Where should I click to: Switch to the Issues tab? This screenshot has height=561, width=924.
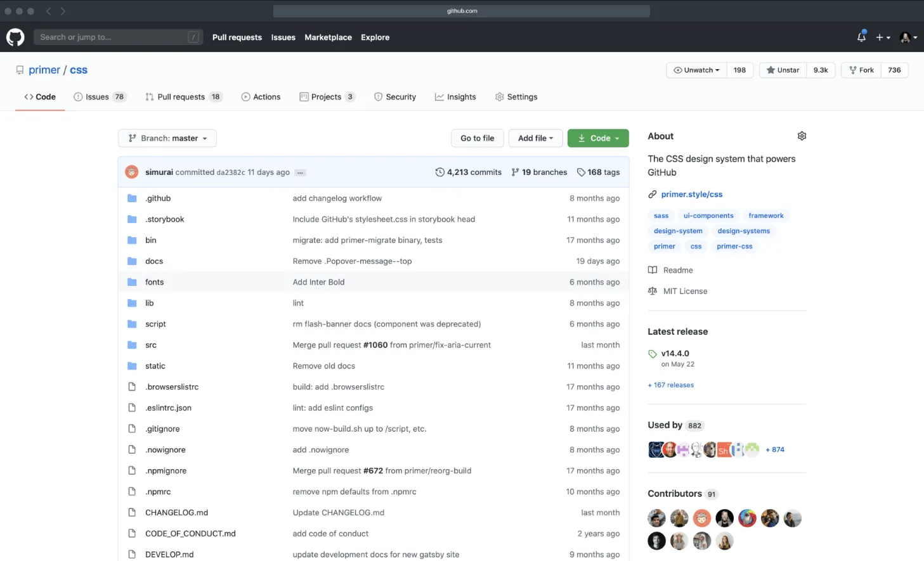click(100, 97)
